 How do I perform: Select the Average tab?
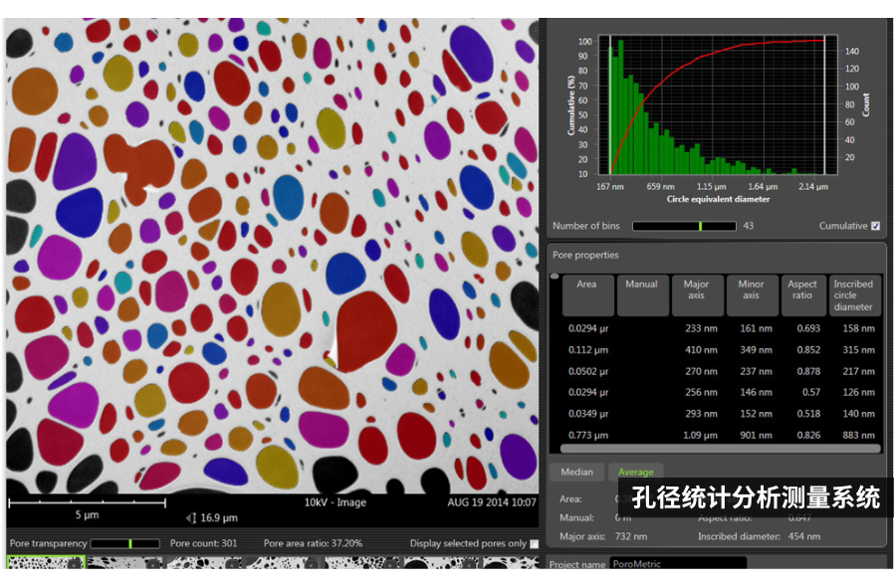coord(636,472)
